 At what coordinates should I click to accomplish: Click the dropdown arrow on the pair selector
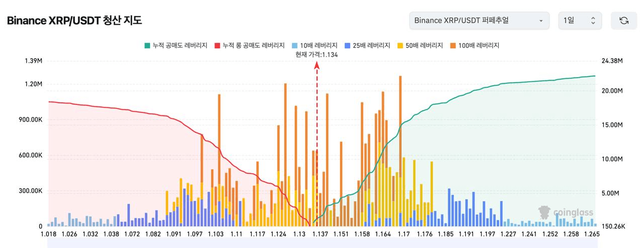(x=541, y=21)
